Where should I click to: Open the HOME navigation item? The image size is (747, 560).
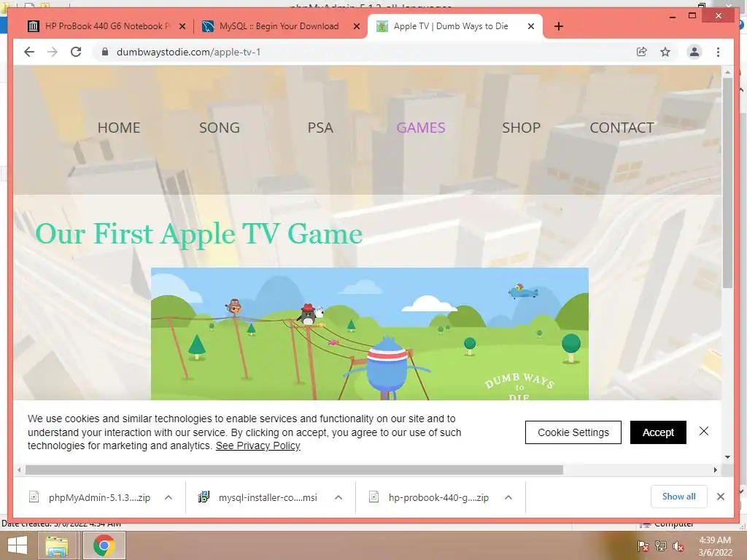pyautogui.click(x=119, y=128)
